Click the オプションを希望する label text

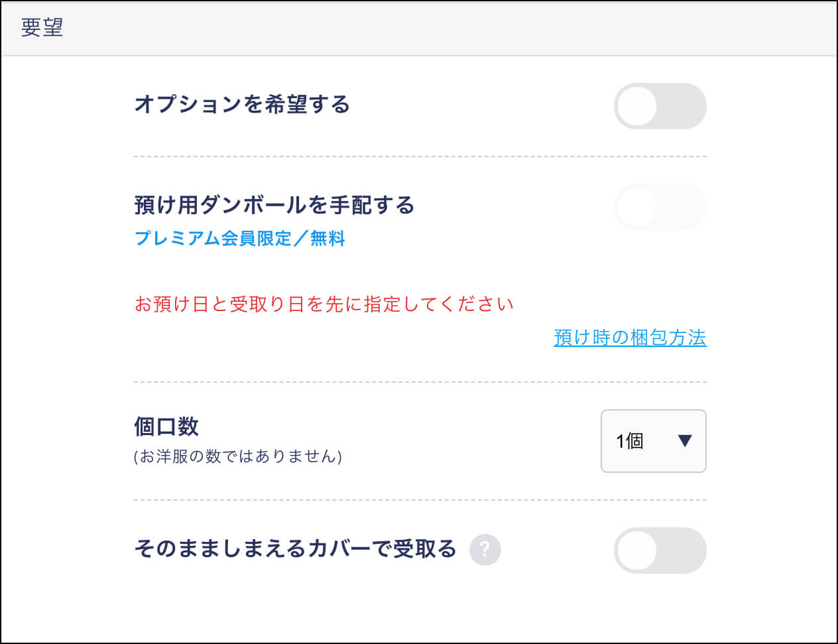242,105
